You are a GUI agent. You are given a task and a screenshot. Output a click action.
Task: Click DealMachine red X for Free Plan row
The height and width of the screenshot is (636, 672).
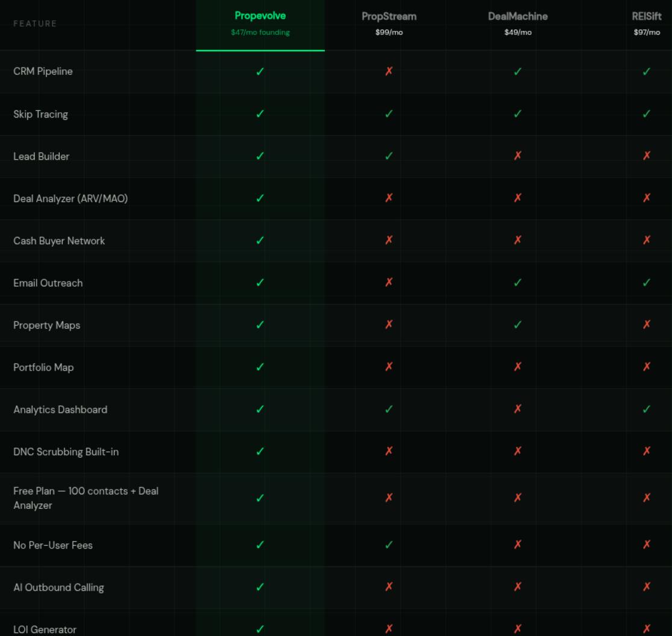click(518, 497)
